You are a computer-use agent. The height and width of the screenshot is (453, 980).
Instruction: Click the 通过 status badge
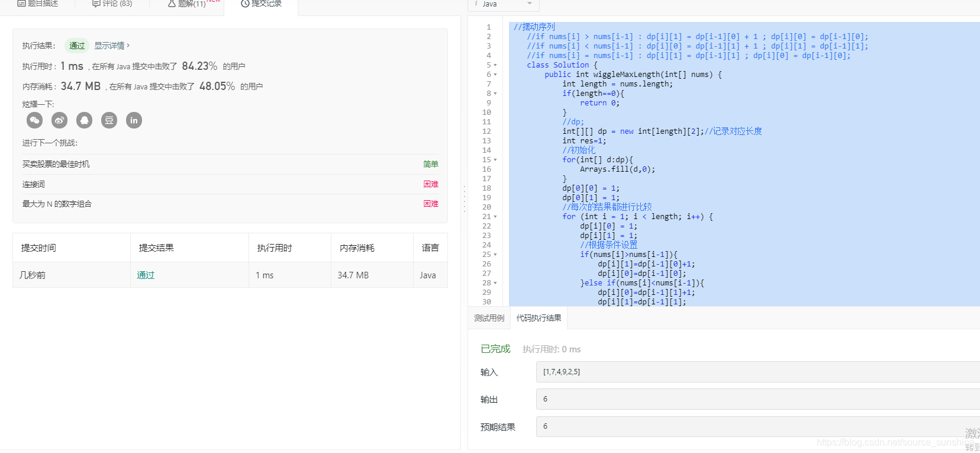pyautogui.click(x=76, y=46)
